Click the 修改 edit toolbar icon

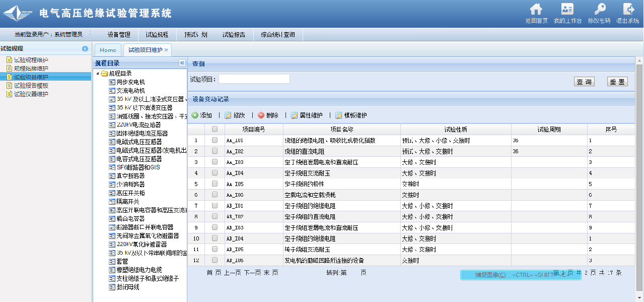(x=228, y=115)
